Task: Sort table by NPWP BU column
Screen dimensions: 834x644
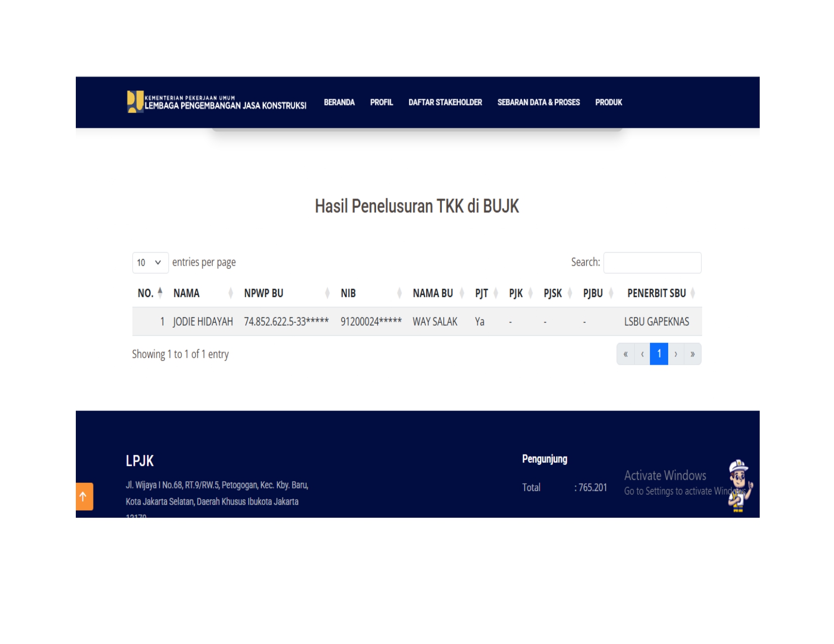Action: [327, 293]
